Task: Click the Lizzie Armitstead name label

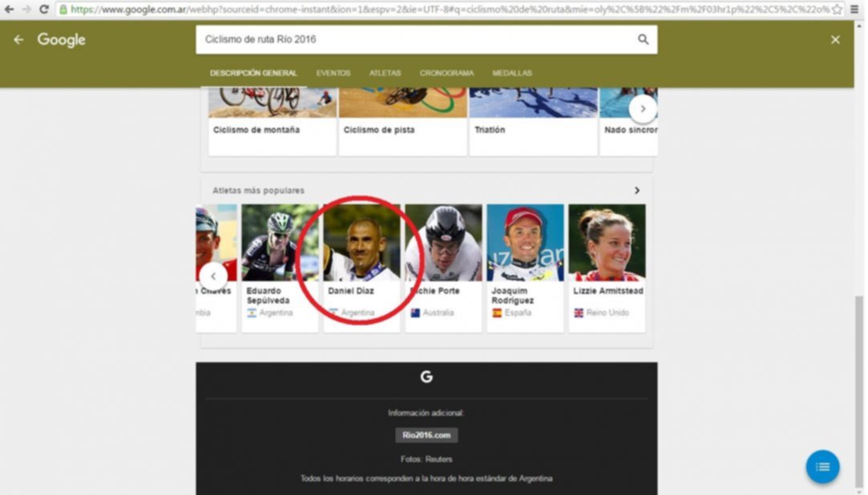Action: (608, 291)
